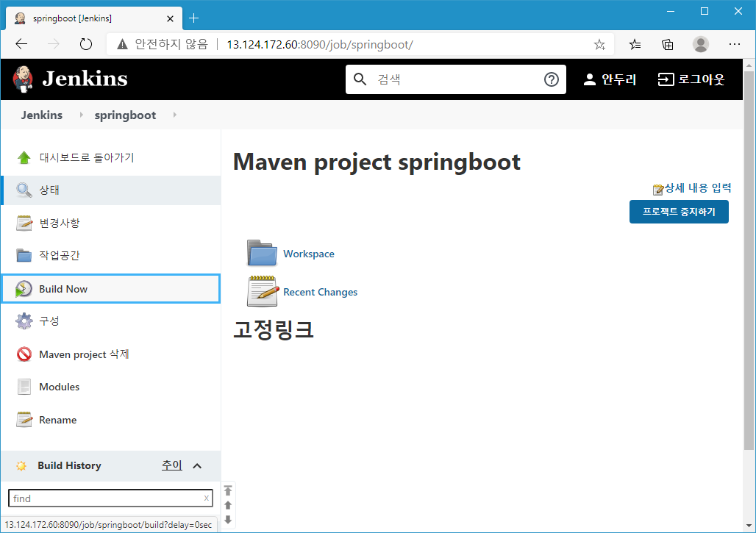Click the notepad icon next to 변경사항

[x=24, y=223]
